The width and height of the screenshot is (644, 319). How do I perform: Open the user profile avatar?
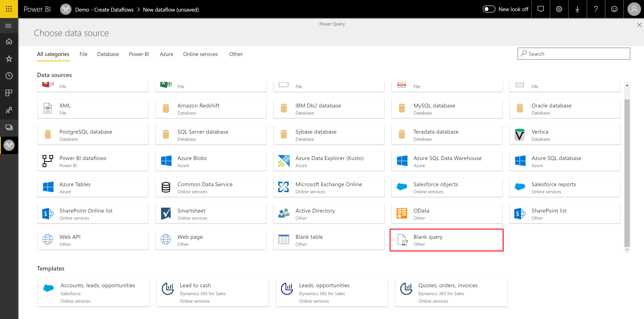coord(634,9)
